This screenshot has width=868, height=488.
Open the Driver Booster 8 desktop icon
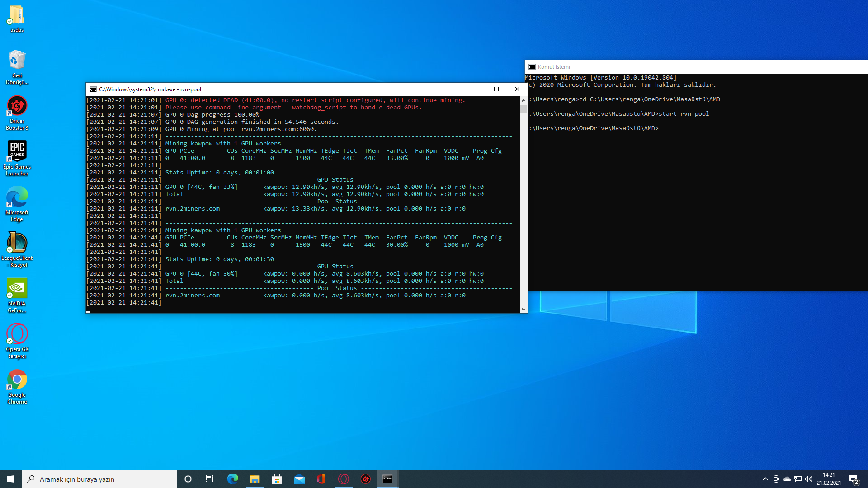tap(17, 107)
